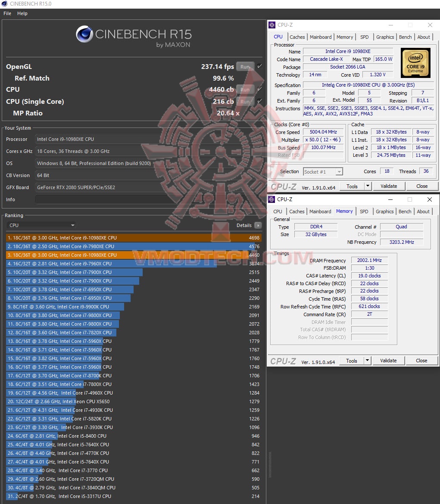Open Mainboard tab in lower CPU-Z window

tap(320, 212)
